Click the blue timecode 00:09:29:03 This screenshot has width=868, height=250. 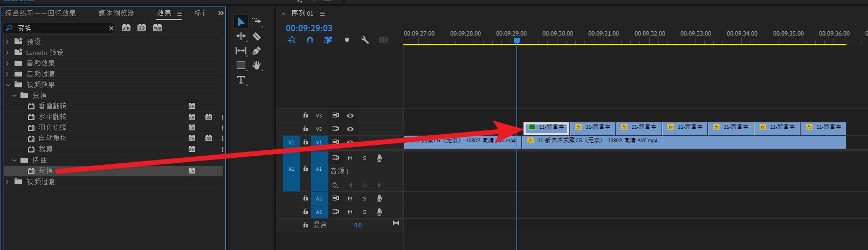pyautogui.click(x=309, y=28)
